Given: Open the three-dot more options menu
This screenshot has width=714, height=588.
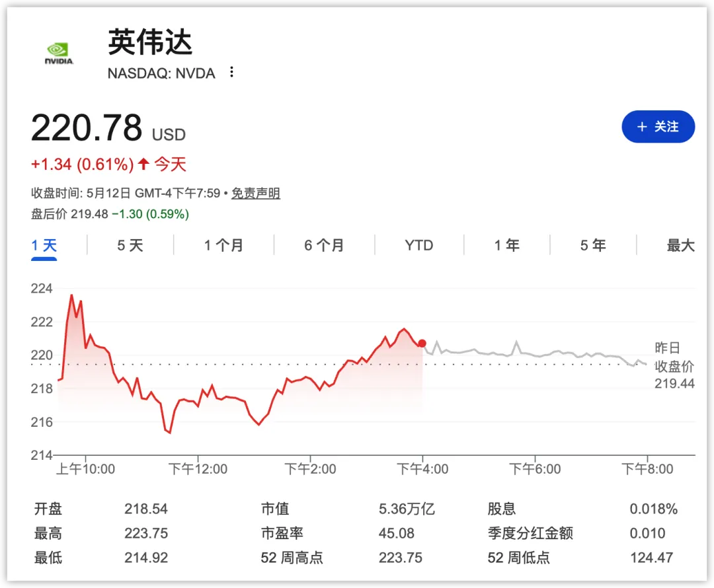Looking at the screenshot, I should 232,72.
